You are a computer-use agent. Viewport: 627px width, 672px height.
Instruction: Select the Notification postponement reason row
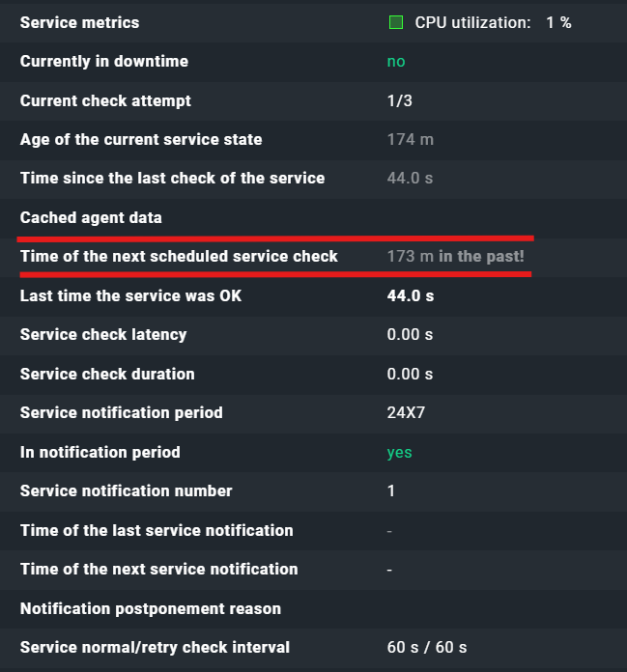click(151, 608)
